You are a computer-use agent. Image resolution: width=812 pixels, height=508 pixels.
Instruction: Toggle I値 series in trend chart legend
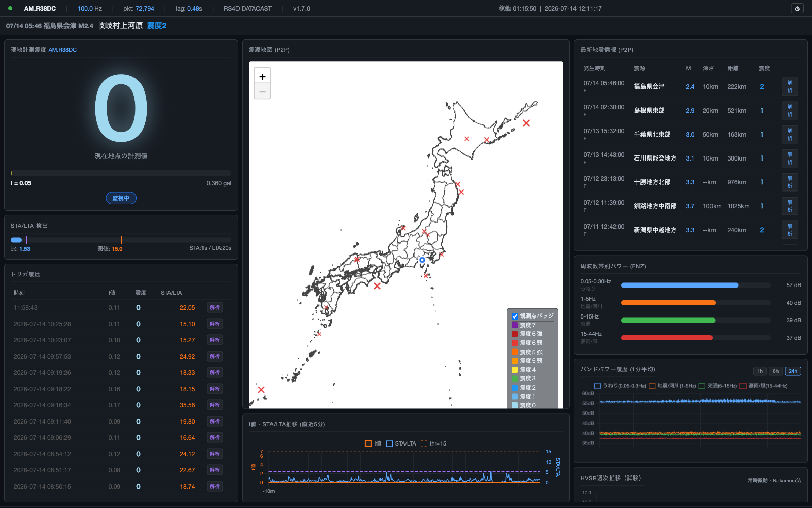(x=373, y=443)
